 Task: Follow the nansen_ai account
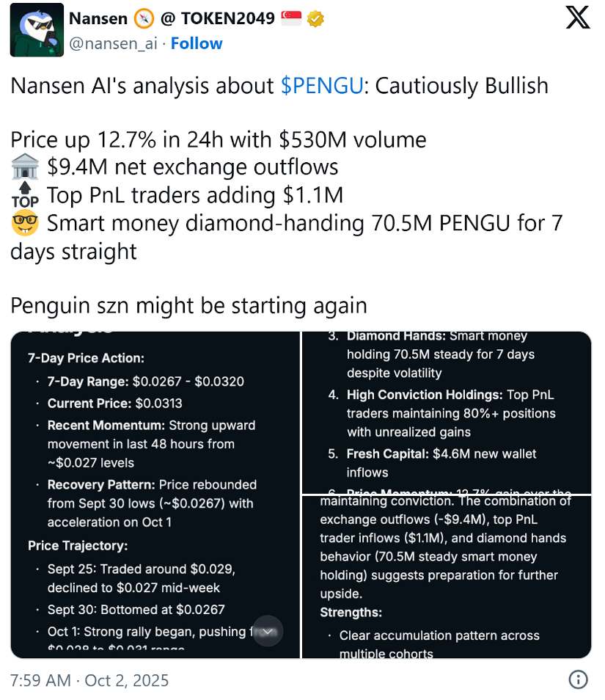coord(196,44)
